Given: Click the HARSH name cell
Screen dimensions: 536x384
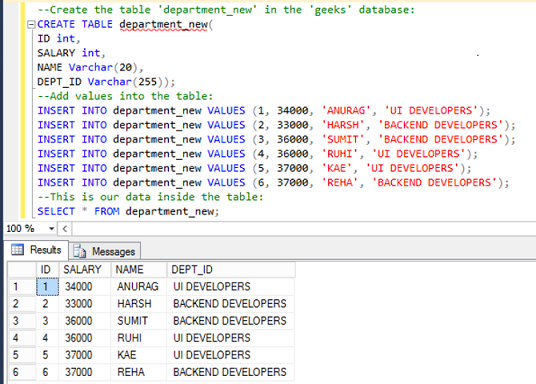Looking at the screenshot, I should 138,304.
